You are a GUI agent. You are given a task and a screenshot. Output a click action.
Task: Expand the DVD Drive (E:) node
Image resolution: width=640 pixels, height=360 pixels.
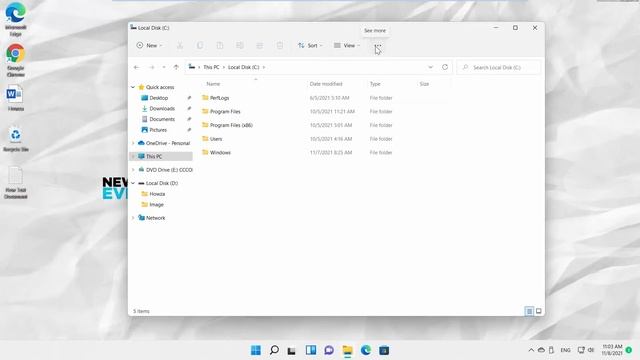(133, 170)
